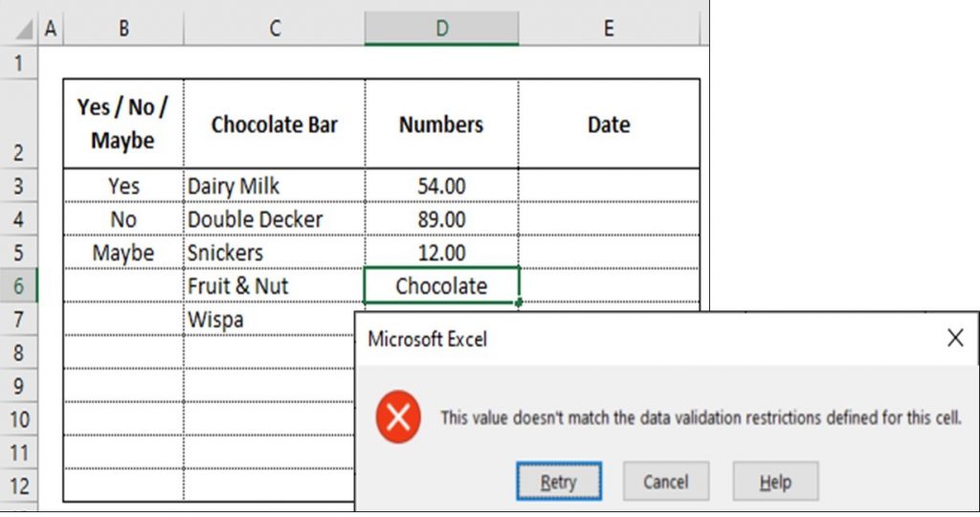Click the Maybe cell in column B

point(123,253)
